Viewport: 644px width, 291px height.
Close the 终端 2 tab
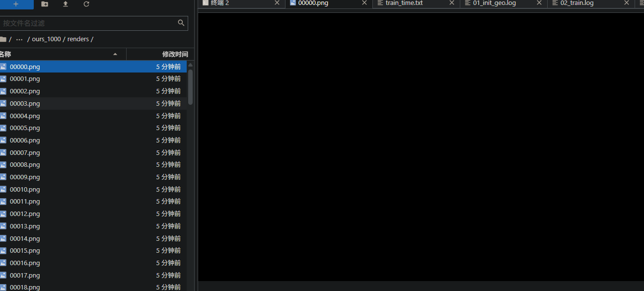pos(277,3)
